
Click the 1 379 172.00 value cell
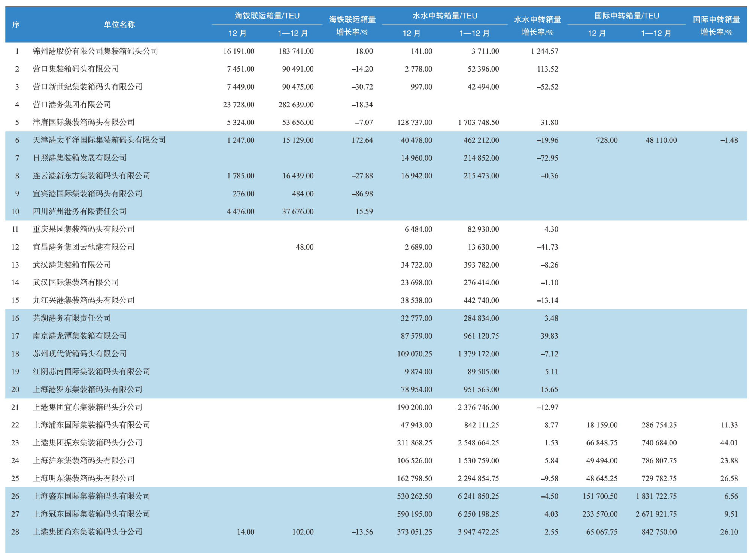tap(478, 354)
